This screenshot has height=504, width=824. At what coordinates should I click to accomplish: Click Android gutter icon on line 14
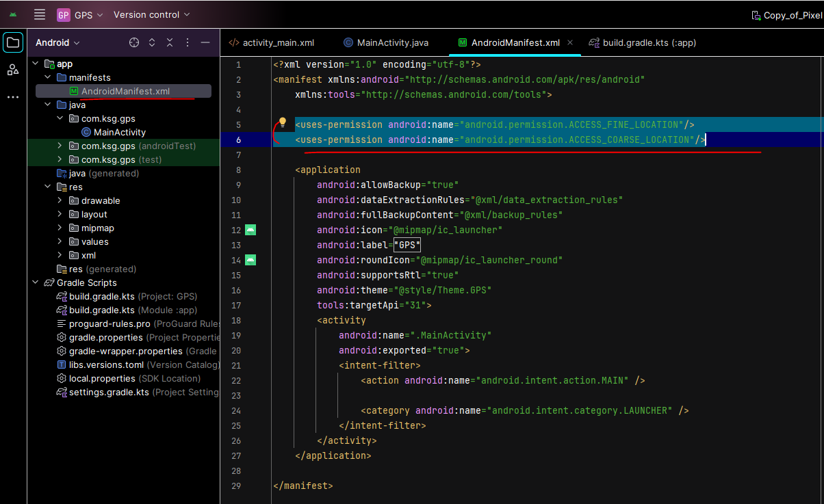(250, 260)
